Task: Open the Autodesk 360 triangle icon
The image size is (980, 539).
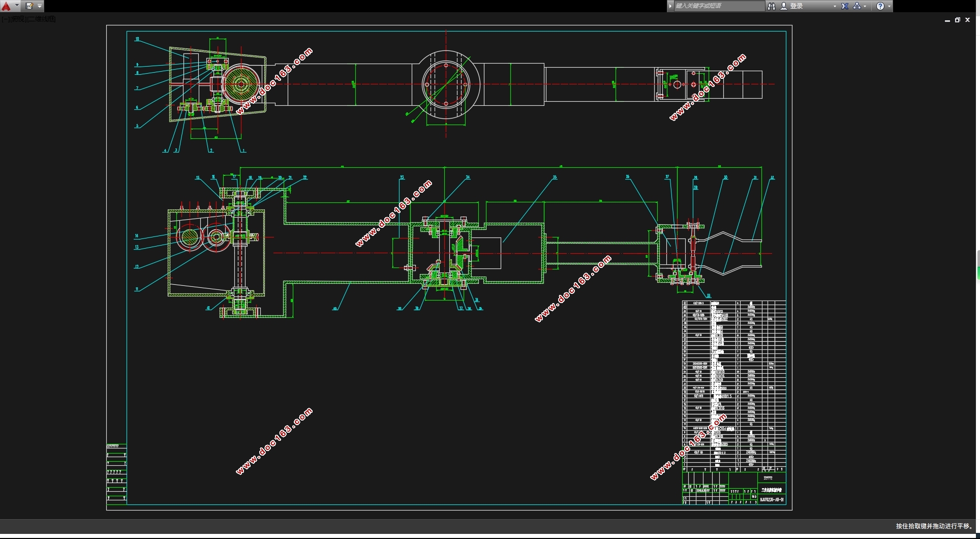Action: pos(857,6)
